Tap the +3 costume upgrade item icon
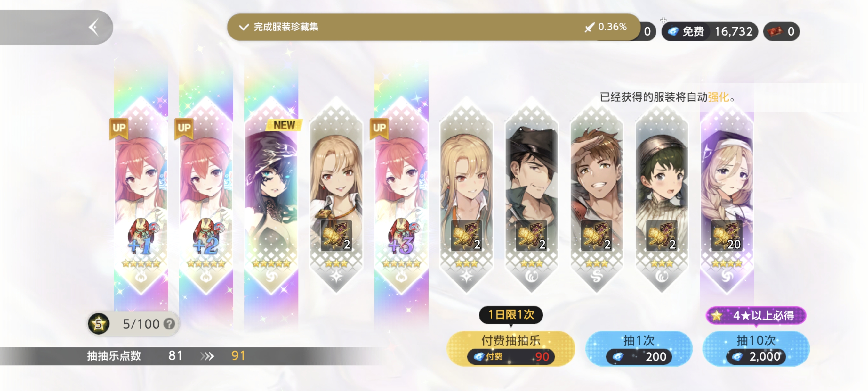The width and height of the screenshot is (868, 391). tap(401, 236)
